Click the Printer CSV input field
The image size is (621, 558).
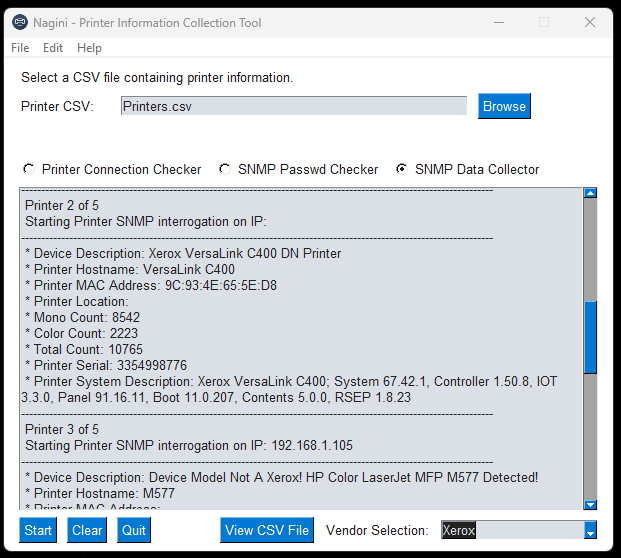294,106
